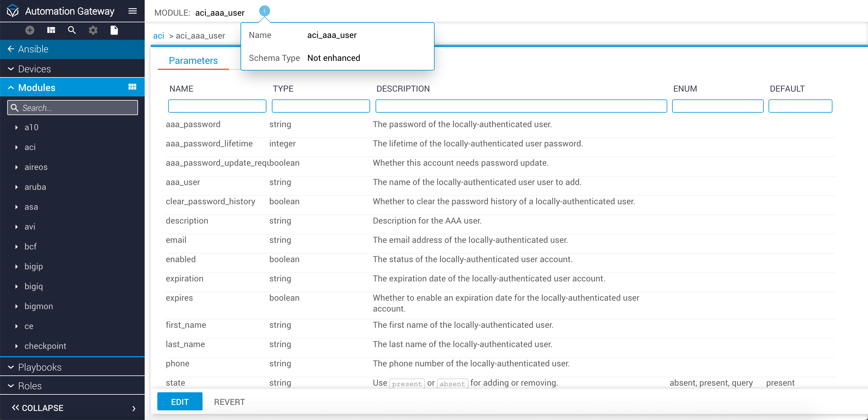The image size is (868, 420).
Task: Click the aci breadcrumb link
Action: pyautogui.click(x=159, y=36)
